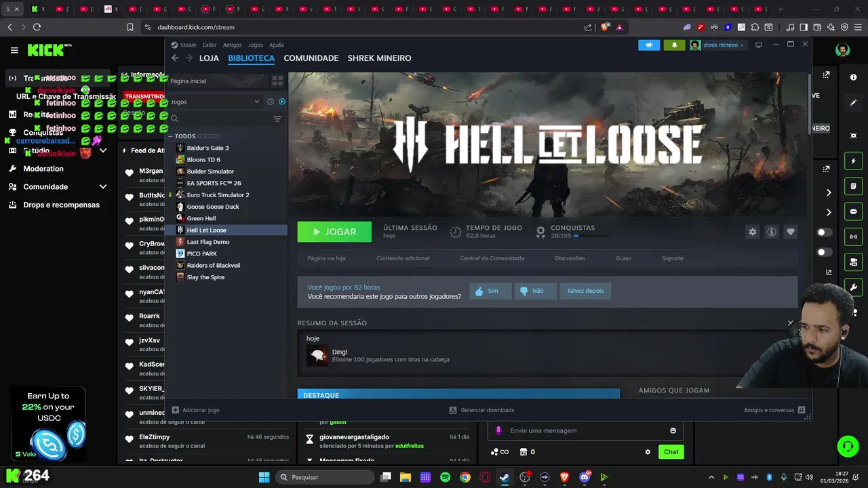868x488 pixels.
Task: Open Kick dashboard hamburger menu
Action: coord(14,50)
